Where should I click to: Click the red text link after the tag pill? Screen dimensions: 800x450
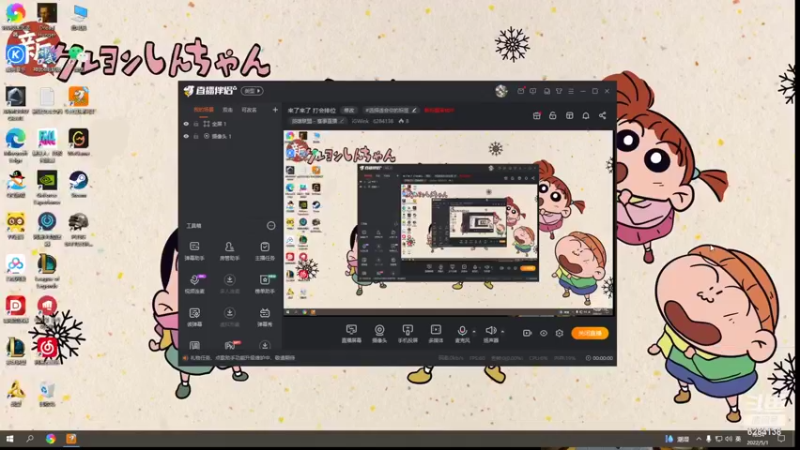pyautogui.click(x=439, y=110)
